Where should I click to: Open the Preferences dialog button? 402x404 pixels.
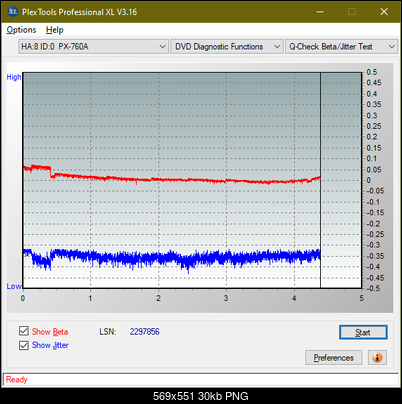[x=333, y=358]
